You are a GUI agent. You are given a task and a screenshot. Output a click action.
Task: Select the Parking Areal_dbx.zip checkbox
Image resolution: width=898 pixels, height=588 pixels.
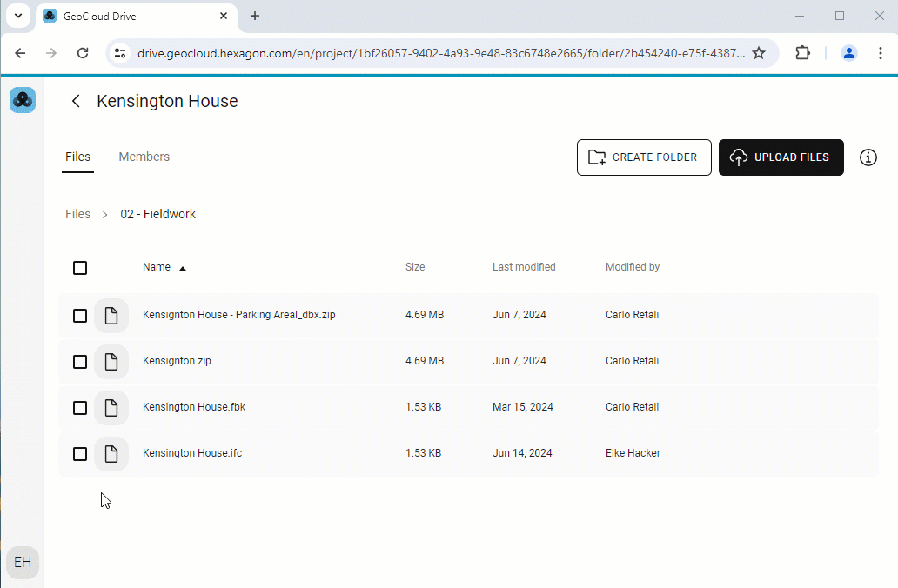[x=80, y=315]
